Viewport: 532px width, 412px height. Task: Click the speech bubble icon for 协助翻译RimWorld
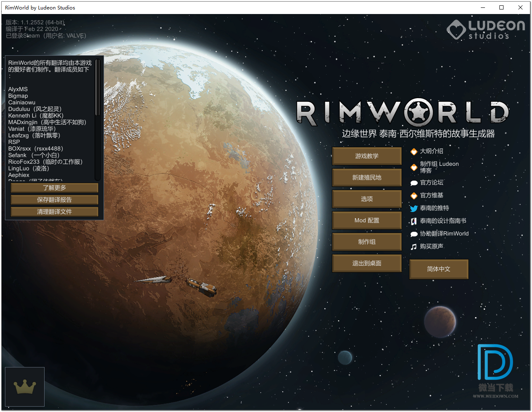pyautogui.click(x=414, y=234)
